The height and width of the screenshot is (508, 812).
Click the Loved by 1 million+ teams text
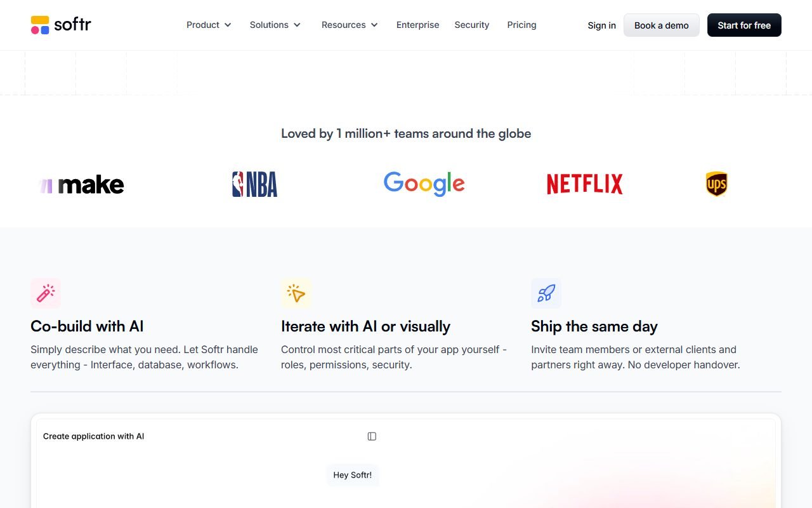tap(406, 133)
